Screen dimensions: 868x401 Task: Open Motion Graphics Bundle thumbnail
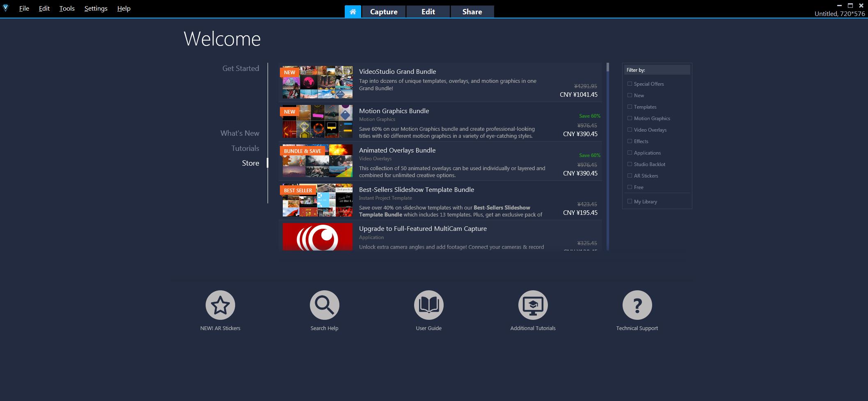(317, 121)
